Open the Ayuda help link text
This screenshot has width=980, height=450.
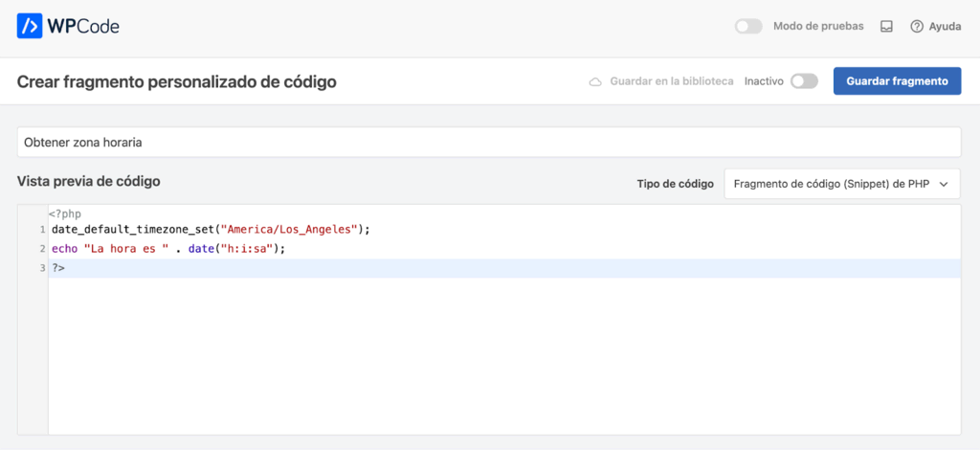(x=945, y=27)
